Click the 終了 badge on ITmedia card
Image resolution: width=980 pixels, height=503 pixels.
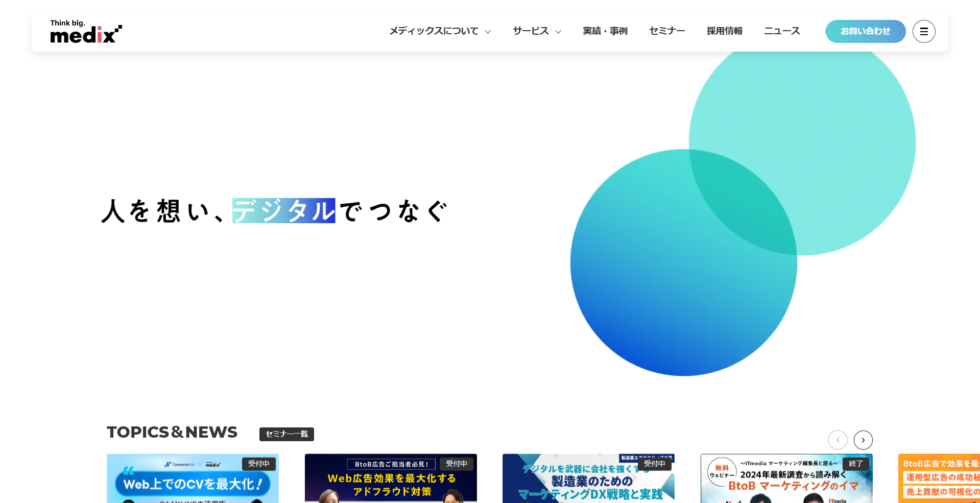855,464
